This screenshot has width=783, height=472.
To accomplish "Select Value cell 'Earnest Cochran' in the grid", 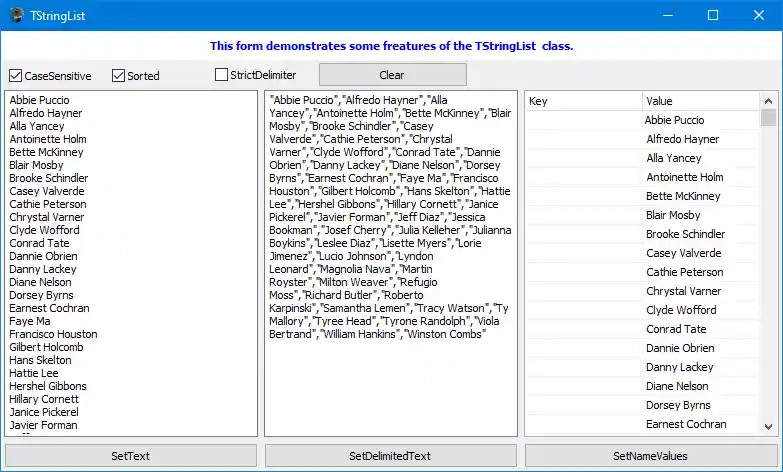I will coord(701,424).
